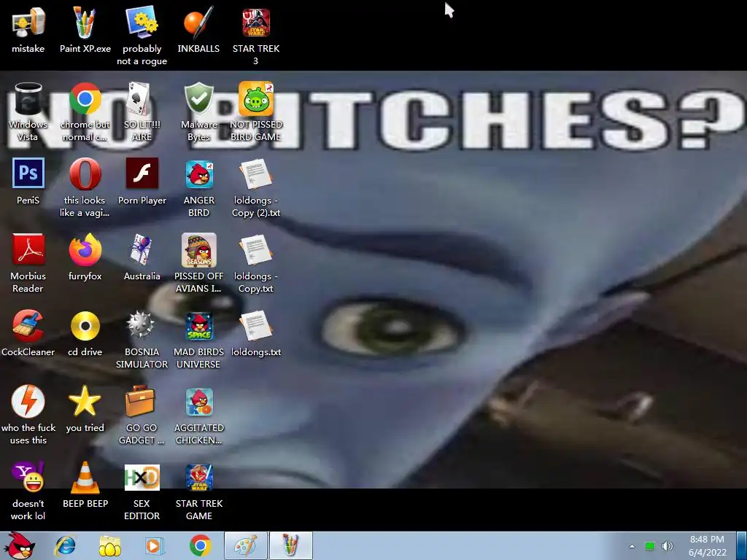Select MAD BIRDS UNIVERSE icon
The height and width of the screenshot is (560, 747).
[x=198, y=326]
